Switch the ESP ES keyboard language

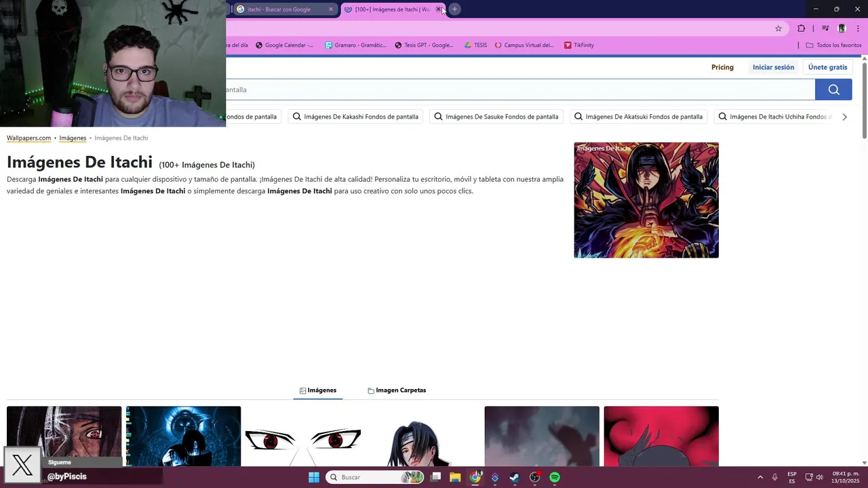pos(792,477)
